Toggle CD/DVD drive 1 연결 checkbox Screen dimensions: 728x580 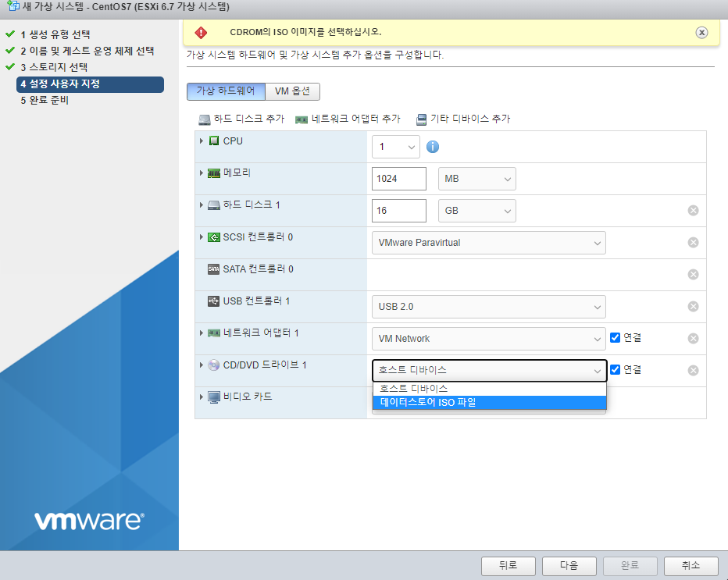point(616,370)
